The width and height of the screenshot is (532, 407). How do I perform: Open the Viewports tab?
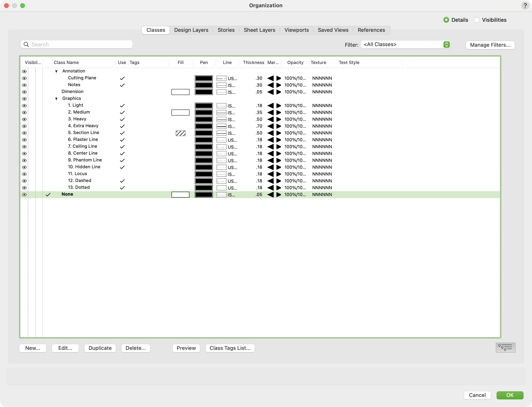(296, 30)
